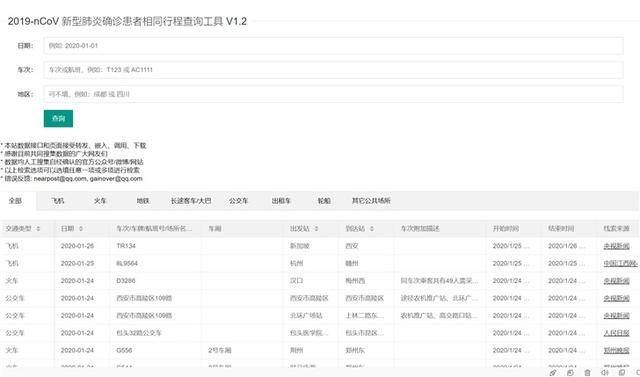Switch to the 火车 tab
Screen dimensions: 640x377
[100, 201]
